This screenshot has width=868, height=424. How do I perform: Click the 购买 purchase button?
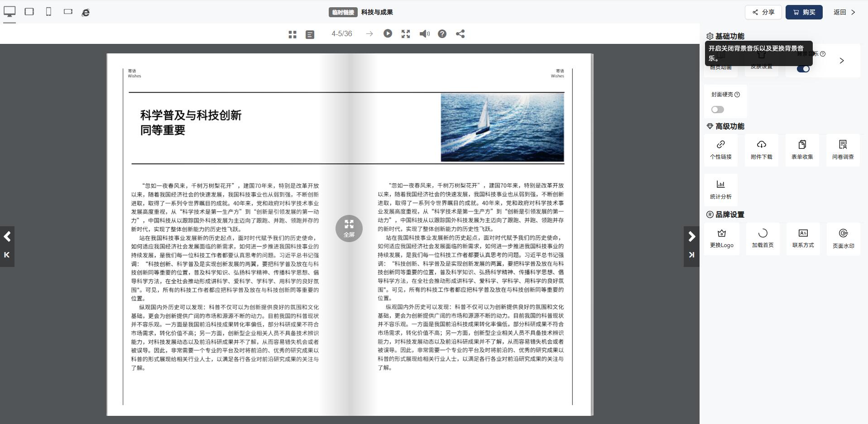pos(804,12)
